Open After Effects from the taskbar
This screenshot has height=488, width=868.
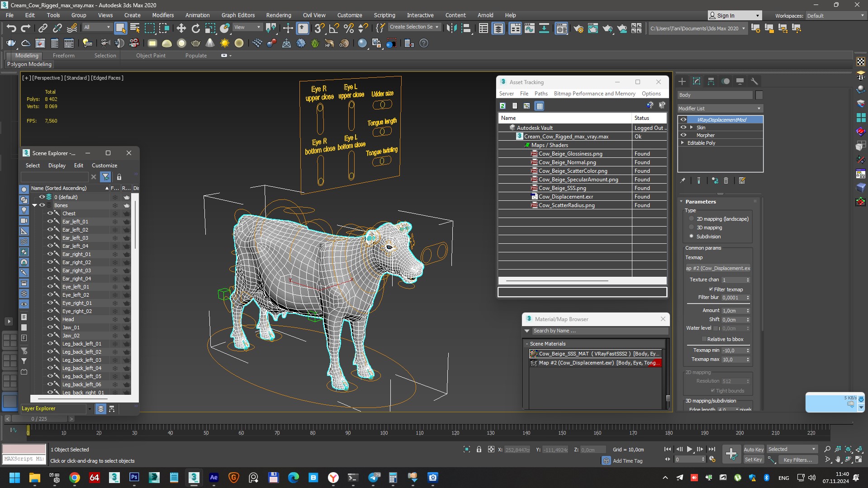(213, 477)
